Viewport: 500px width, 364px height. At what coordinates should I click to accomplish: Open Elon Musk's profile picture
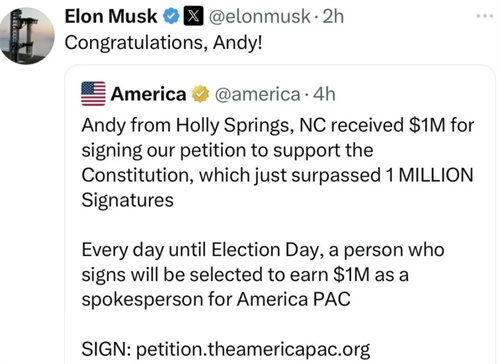tap(27, 36)
